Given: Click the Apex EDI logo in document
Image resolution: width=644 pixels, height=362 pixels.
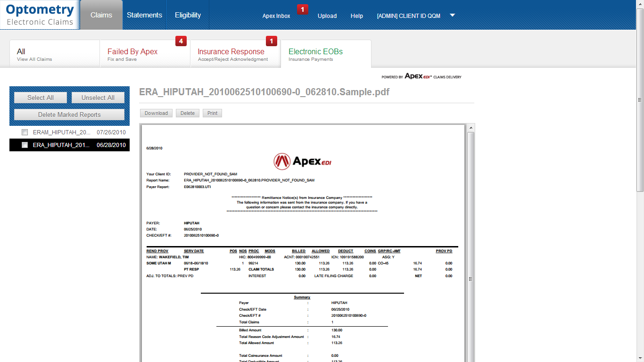Looking at the screenshot, I should pos(302,162).
